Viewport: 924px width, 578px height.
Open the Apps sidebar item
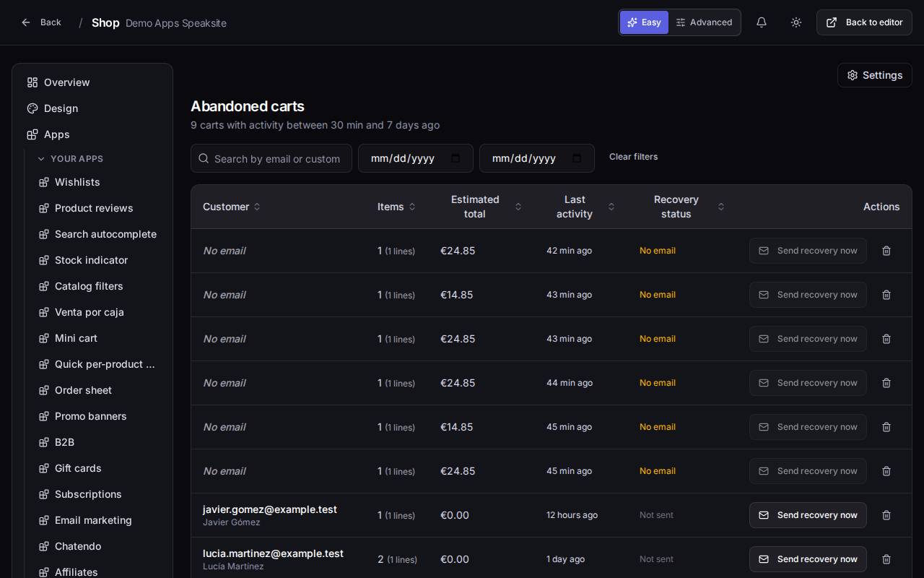coord(92,134)
